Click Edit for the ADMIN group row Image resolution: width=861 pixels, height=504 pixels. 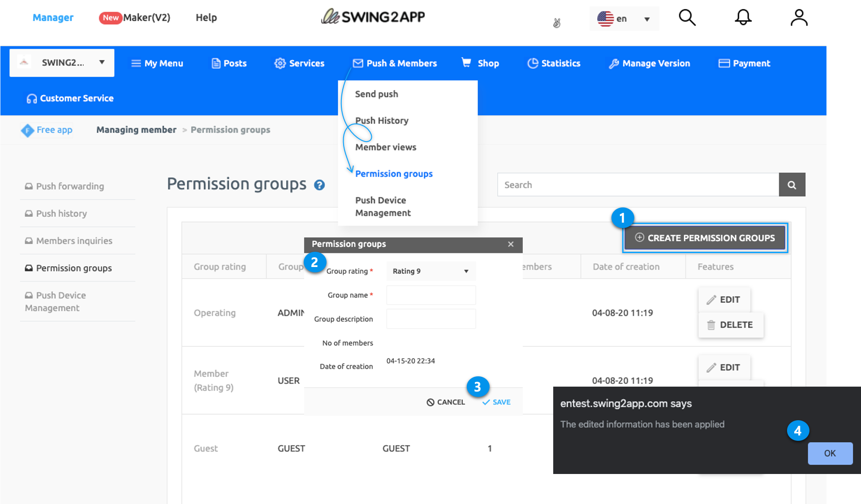(724, 300)
